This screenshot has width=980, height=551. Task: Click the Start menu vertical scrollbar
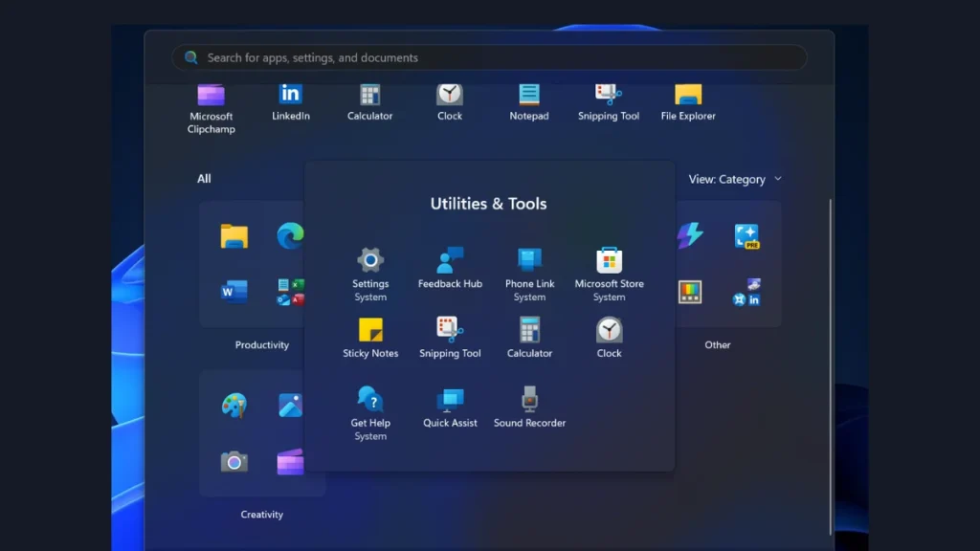pos(830,367)
